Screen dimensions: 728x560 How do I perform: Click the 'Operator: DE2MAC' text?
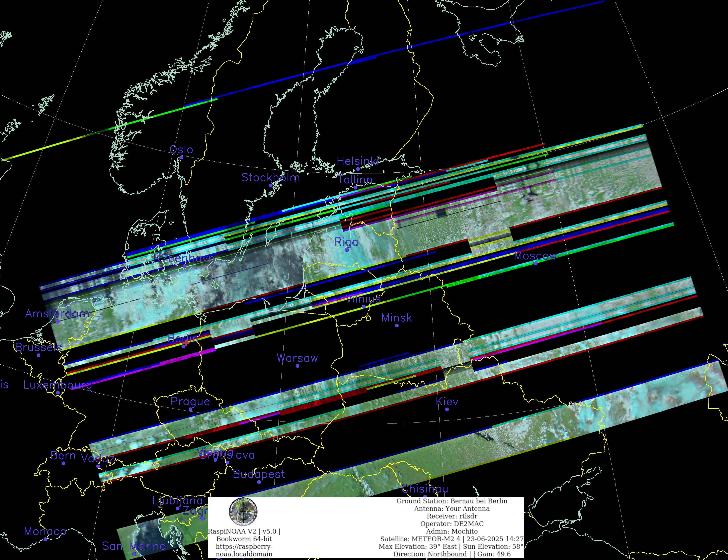tap(452, 524)
